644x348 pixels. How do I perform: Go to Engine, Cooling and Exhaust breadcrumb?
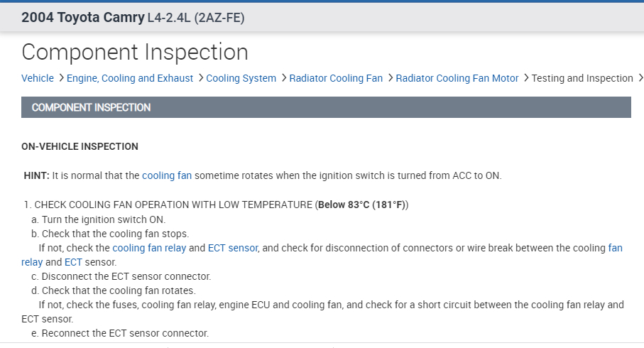130,78
